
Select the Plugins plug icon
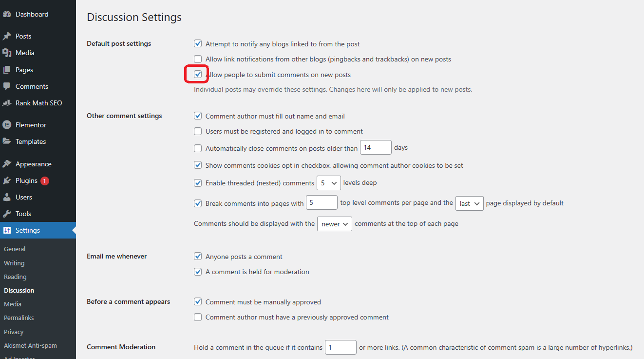pyautogui.click(x=7, y=180)
